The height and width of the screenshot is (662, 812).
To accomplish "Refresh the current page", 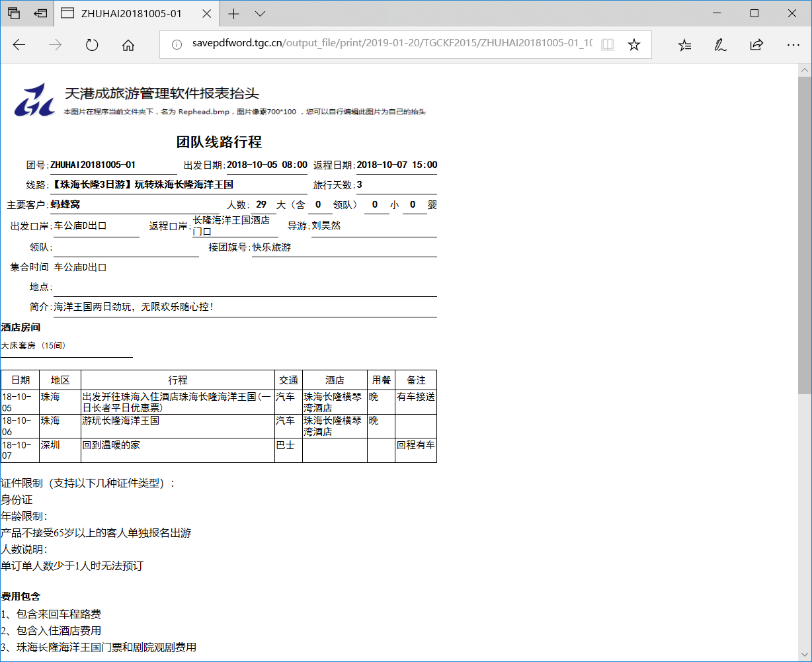I will coord(92,45).
